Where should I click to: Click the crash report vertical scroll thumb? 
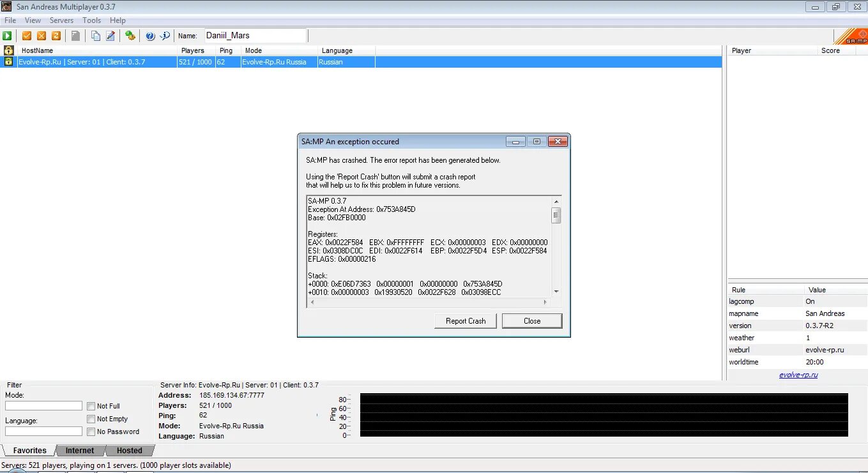click(x=556, y=215)
